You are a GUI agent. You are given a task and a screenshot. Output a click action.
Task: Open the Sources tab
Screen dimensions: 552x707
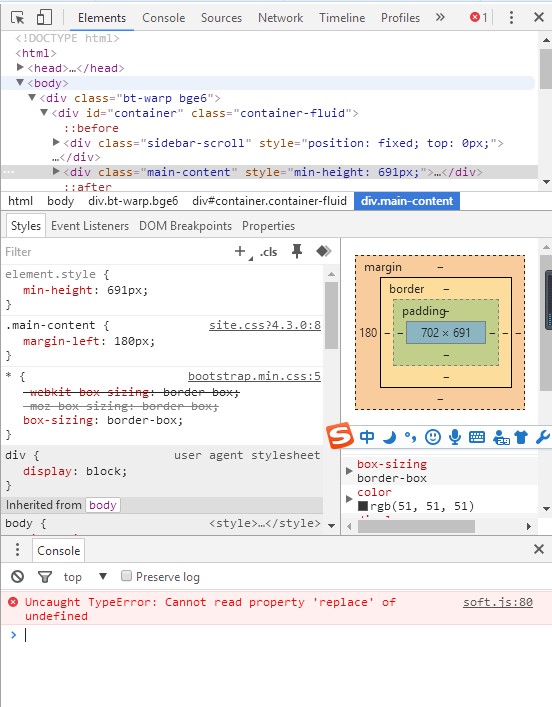221,18
